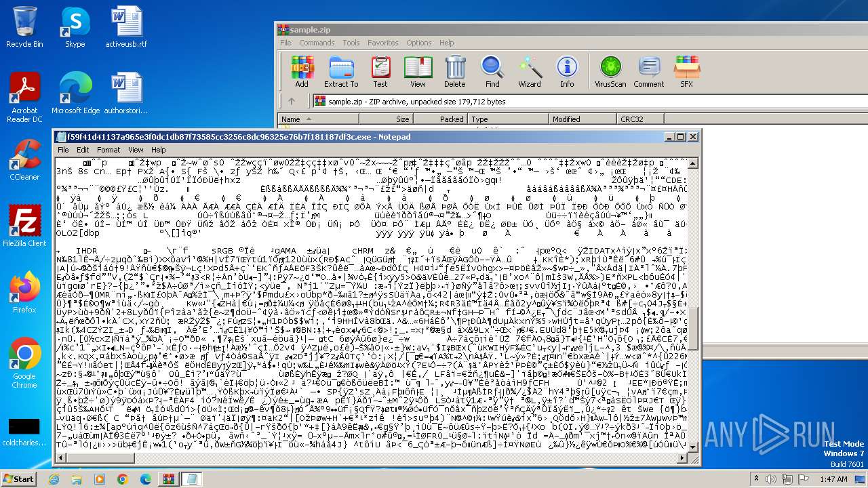Open the Comment tool

pos(649,72)
